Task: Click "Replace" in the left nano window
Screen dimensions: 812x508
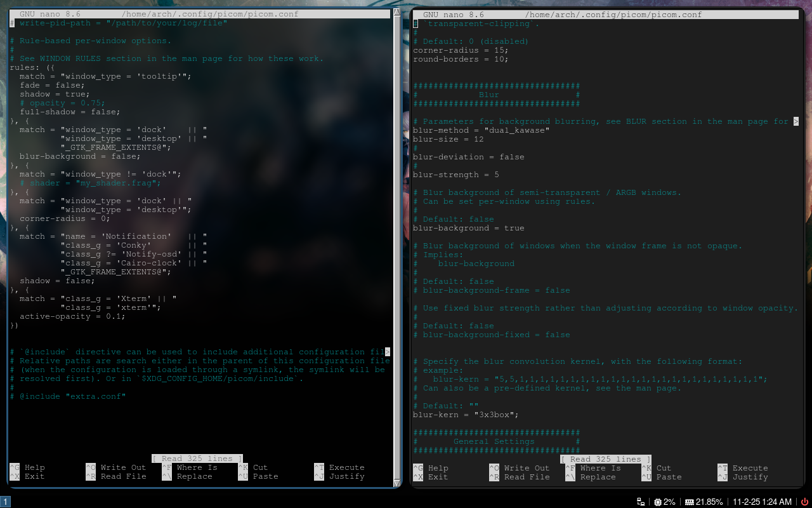Action: (195, 476)
